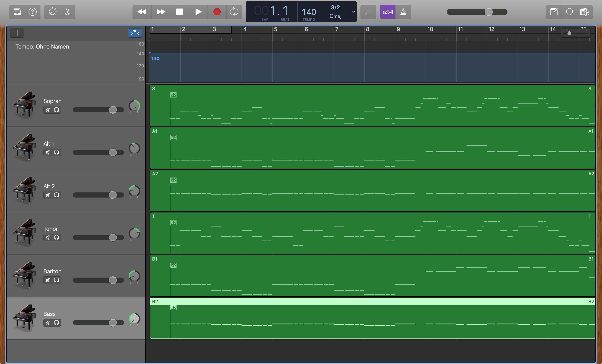Open the Cmaj key signature menu

click(x=335, y=16)
